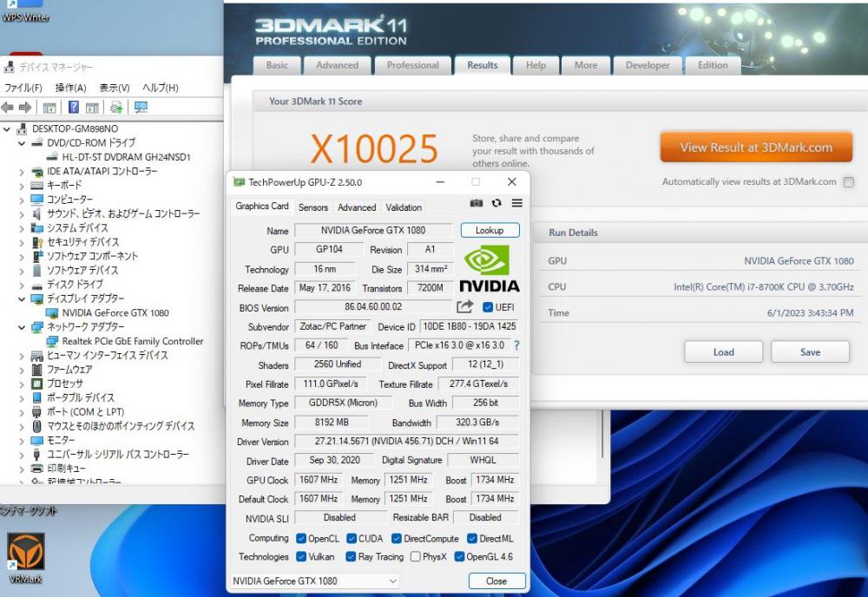Screen dimensions: 868x597
Task: Expand the システム デバイス node
Action: 22,228
